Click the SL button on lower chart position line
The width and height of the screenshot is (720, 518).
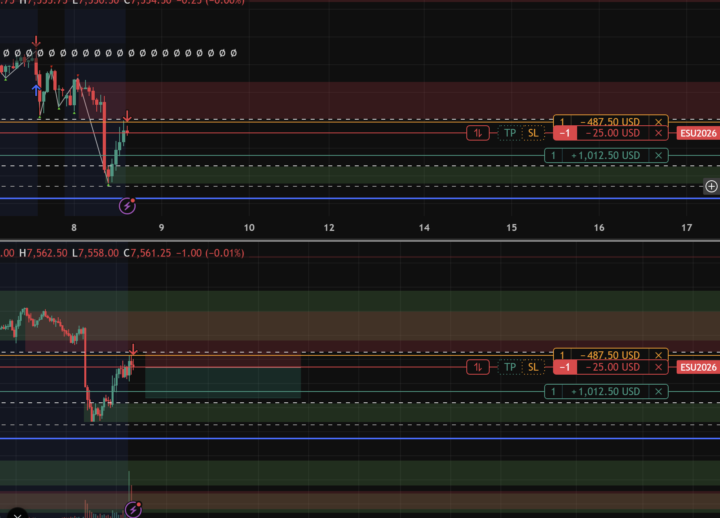tap(533, 367)
